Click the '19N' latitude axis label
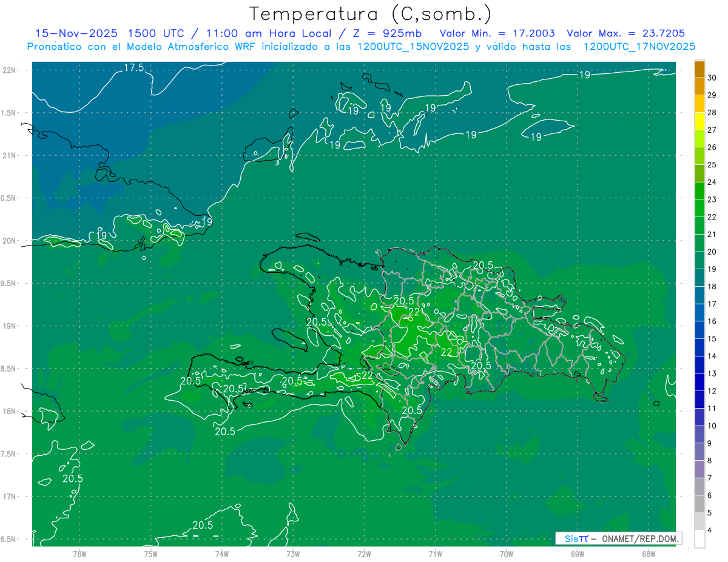Screen dimensions: 728x562 coord(10,326)
